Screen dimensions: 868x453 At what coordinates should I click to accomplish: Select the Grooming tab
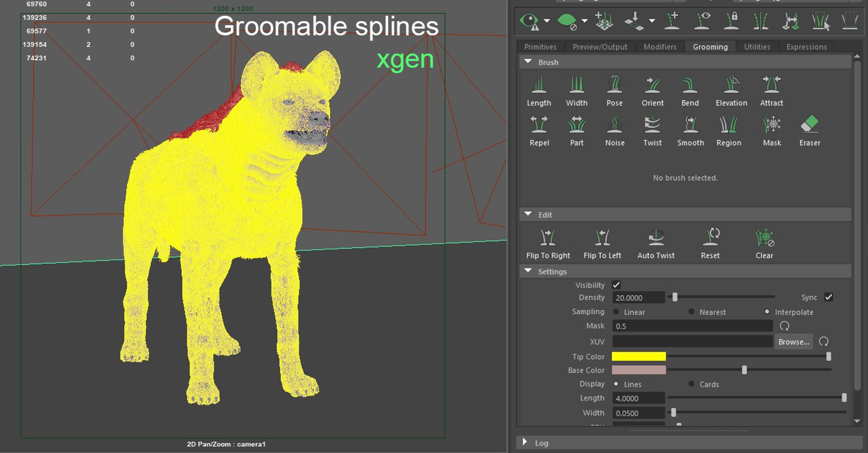[x=710, y=47]
